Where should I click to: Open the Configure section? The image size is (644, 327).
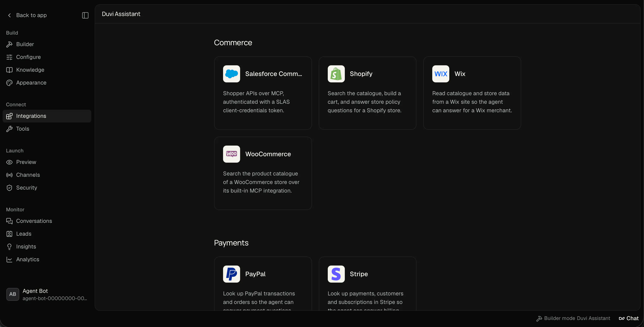(x=47, y=57)
